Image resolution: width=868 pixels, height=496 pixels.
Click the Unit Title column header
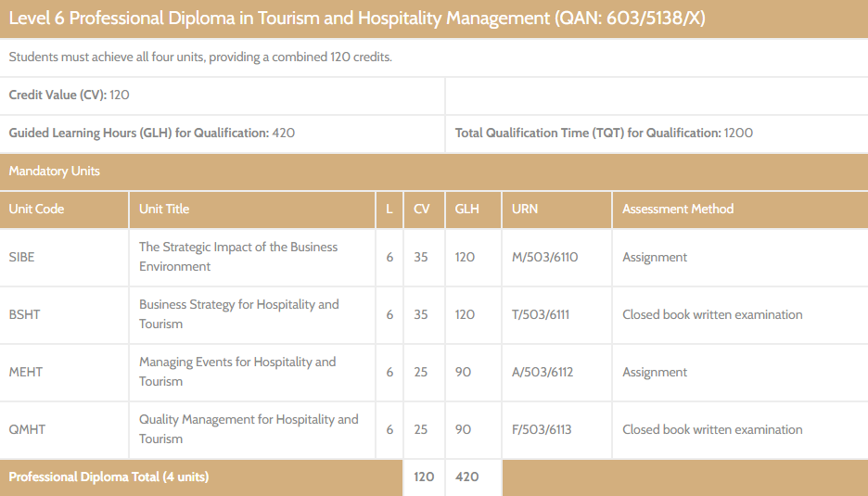click(x=164, y=210)
